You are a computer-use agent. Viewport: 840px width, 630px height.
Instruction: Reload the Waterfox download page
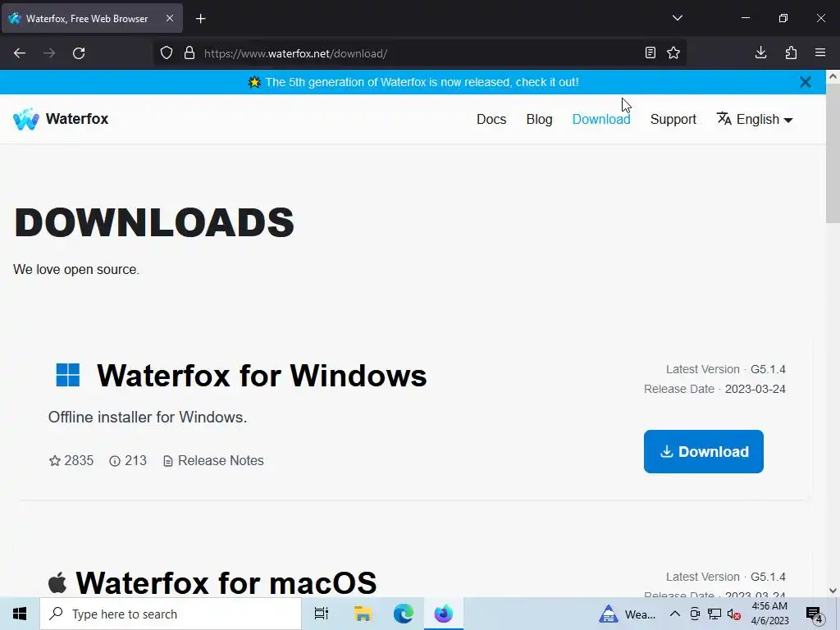point(79,53)
